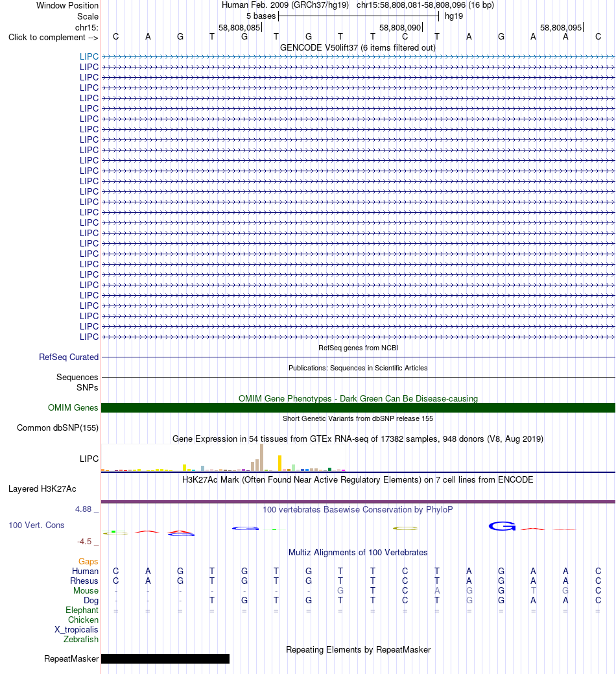Click the Common dbSNP(155) label

point(58,428)
